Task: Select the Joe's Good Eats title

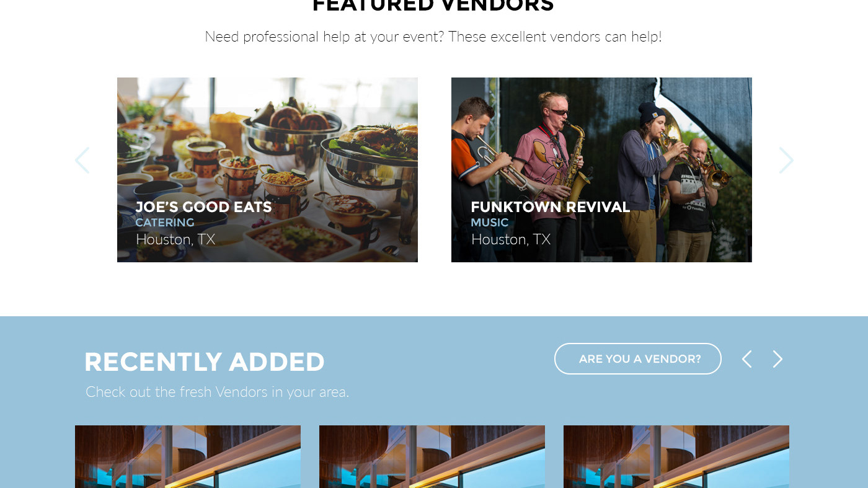Action: tap(204, 207)
